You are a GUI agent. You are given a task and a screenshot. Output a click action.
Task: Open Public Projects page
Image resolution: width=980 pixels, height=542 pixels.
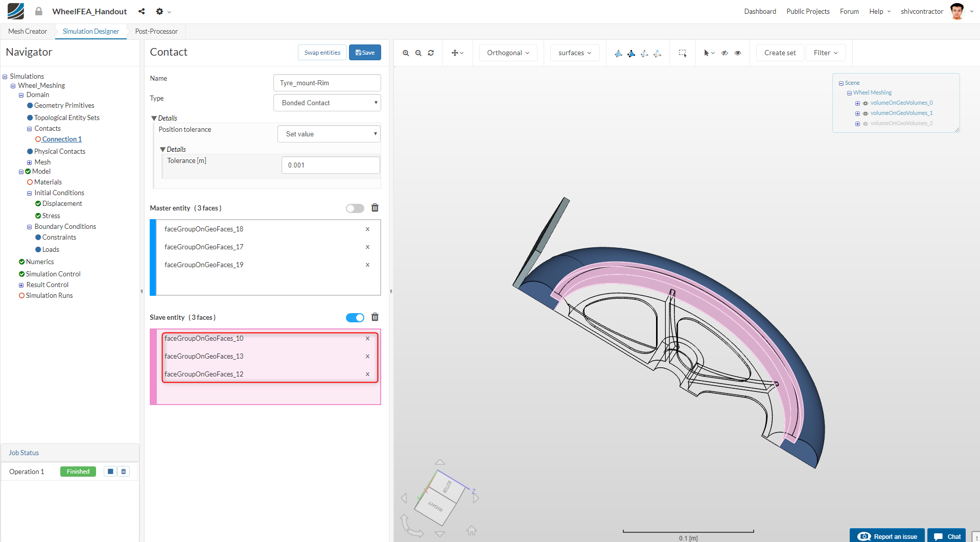[808, 11]
